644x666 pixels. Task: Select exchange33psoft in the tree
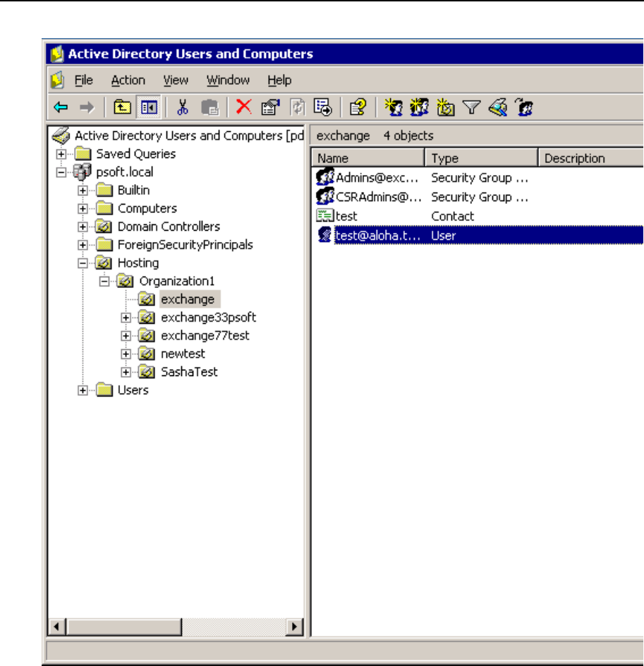coord(209,317)
